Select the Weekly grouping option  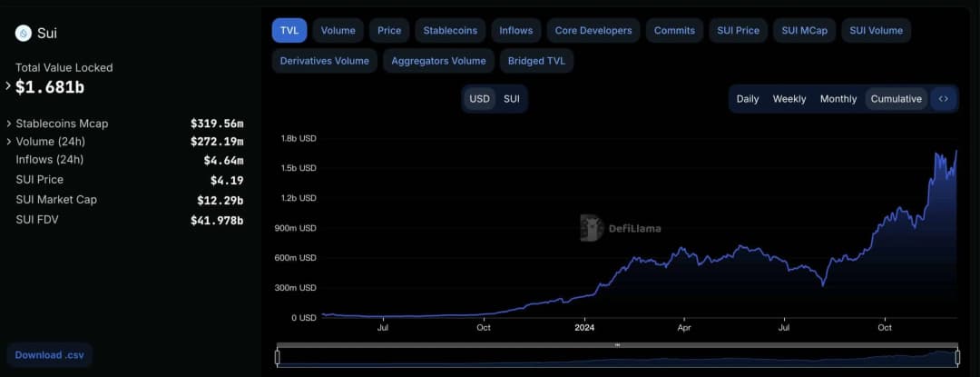click(x=789, y=99)
